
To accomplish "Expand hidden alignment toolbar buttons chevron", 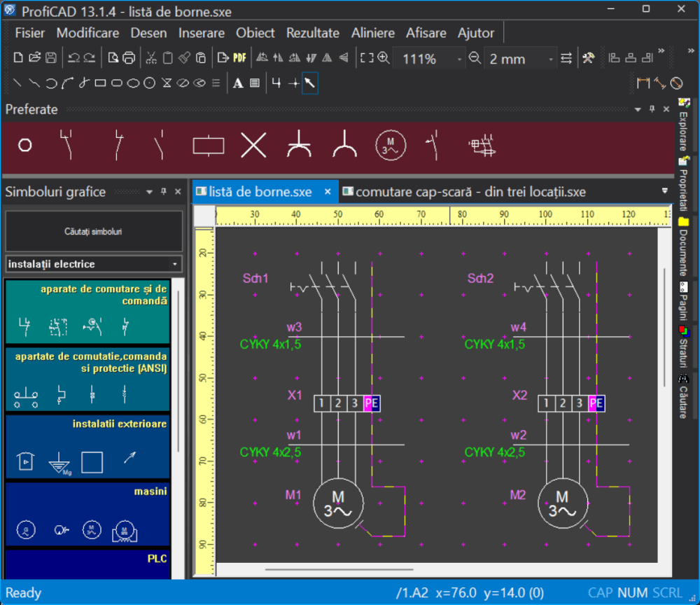I will coord(661,51).
